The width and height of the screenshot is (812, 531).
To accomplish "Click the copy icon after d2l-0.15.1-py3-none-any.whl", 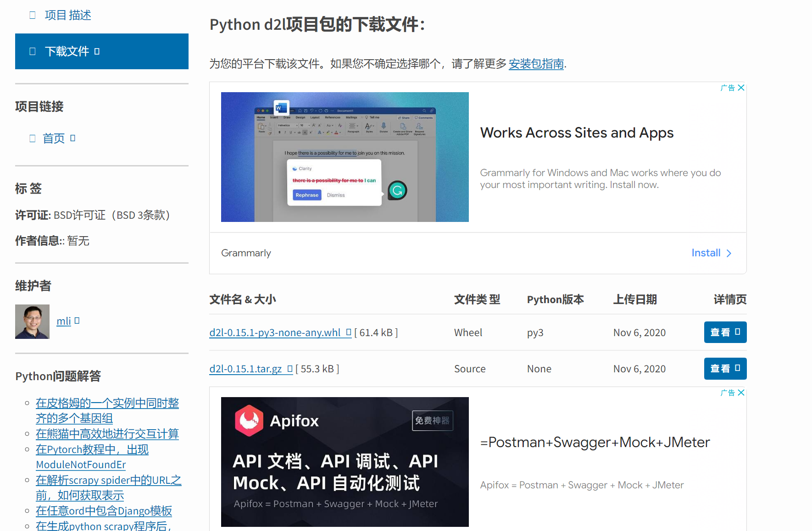I will coord(349,332).
